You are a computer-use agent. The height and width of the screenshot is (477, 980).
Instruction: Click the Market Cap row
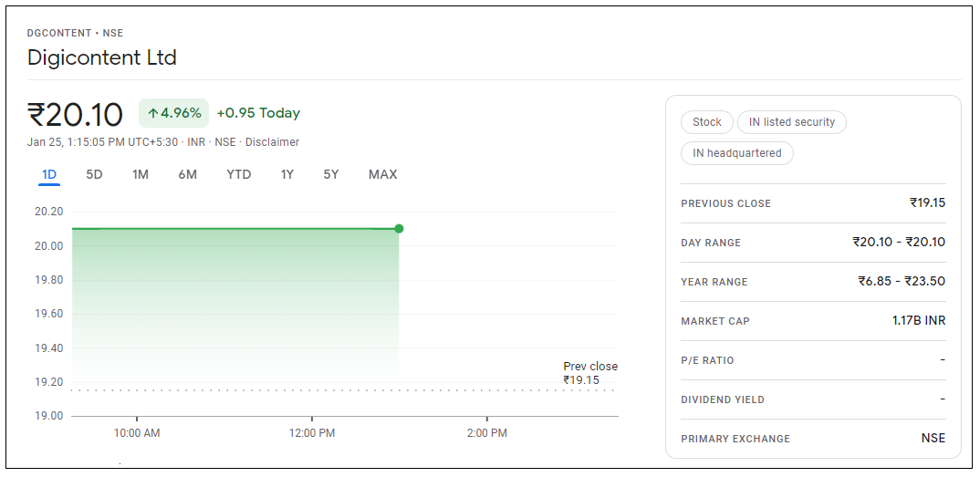(x=812, y=321)
